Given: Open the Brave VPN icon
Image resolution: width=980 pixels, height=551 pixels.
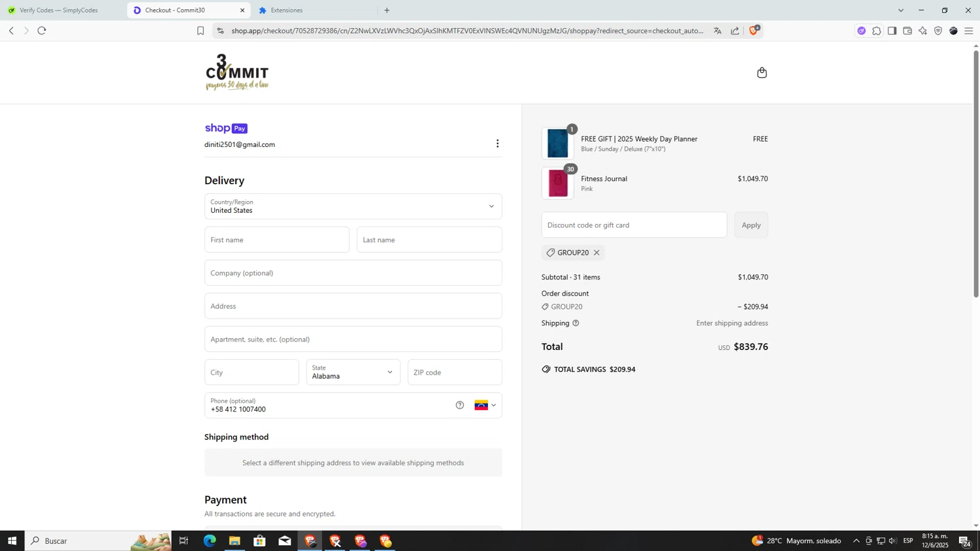Looking at the screenshot, I should pyautogui.click(x=938, y=31).
